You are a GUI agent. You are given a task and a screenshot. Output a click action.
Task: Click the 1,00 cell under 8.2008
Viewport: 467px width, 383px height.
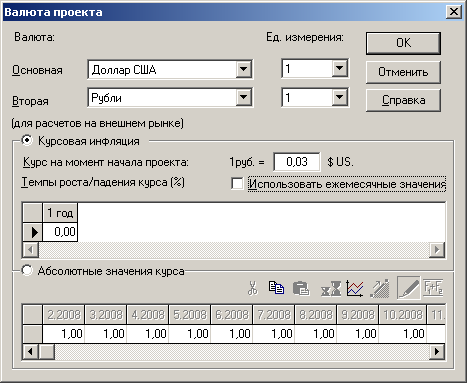click(x=316, y=334)
